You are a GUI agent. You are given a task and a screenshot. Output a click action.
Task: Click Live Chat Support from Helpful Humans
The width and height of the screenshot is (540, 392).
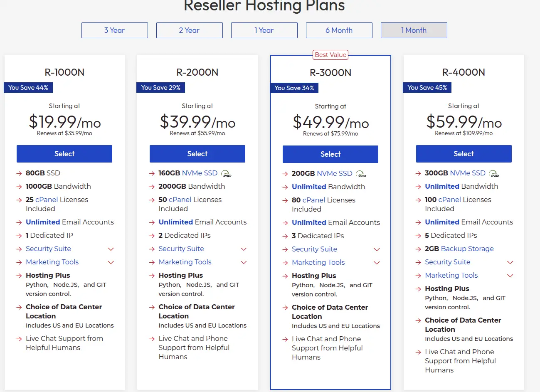coord(64,343)
